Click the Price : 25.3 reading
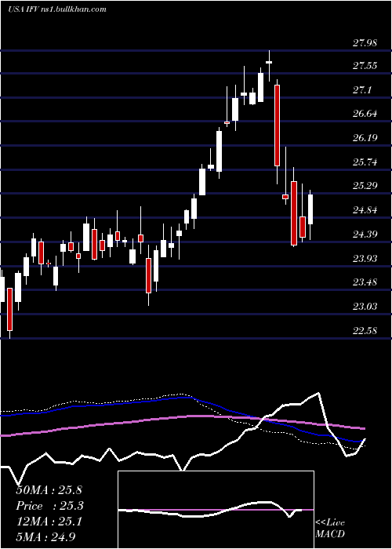392x549 pixels. 50,506
